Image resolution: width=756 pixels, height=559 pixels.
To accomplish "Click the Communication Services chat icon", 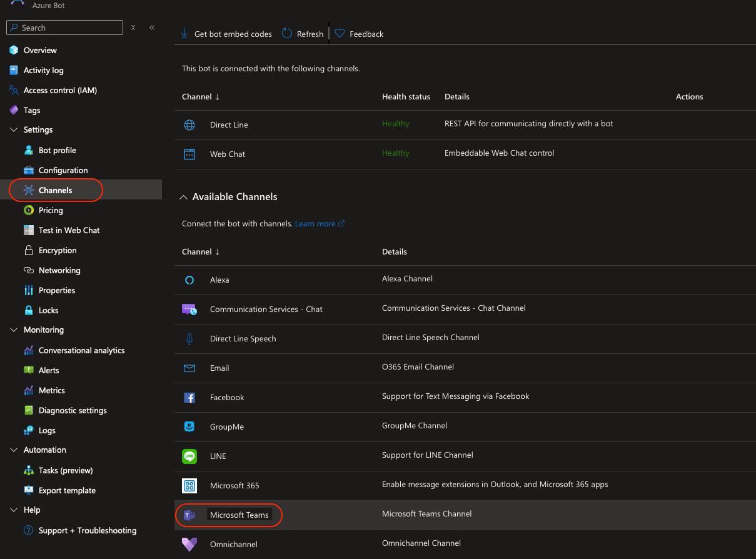I will (x=189, y=310).
